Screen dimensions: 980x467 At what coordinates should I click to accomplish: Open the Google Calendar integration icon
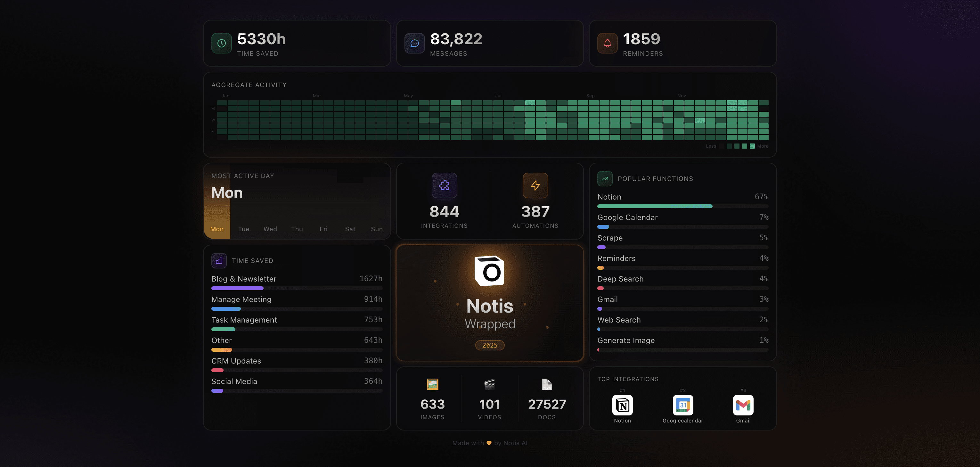(682, 405)
